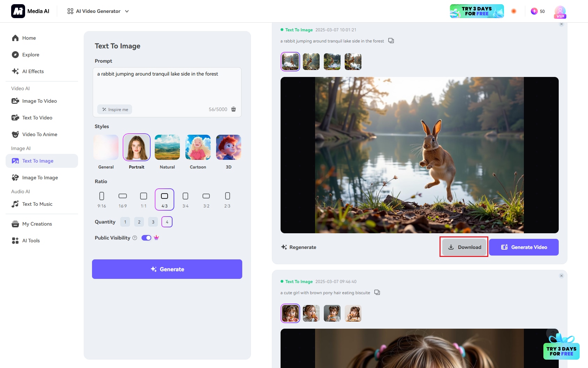The width and height of the screenshot is (588, 368).
Task: Close the cute girl result card
Action: tap(562, 276)
